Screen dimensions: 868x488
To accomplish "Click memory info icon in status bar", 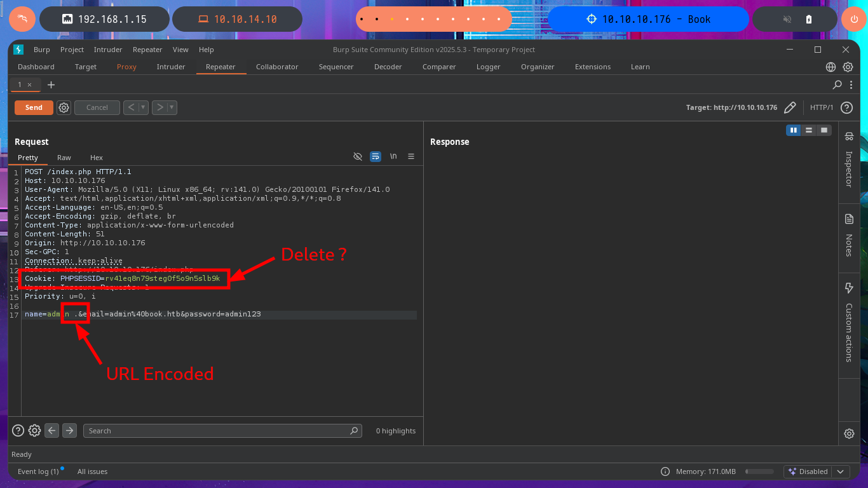I will point(665,471).
